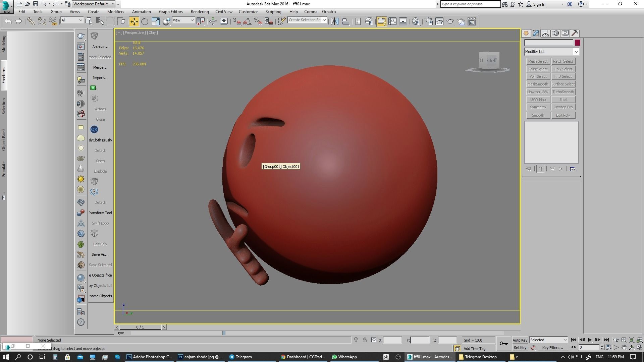Click the Set Keys key icon
Screen dimensions: 644x362
(503, 343)
